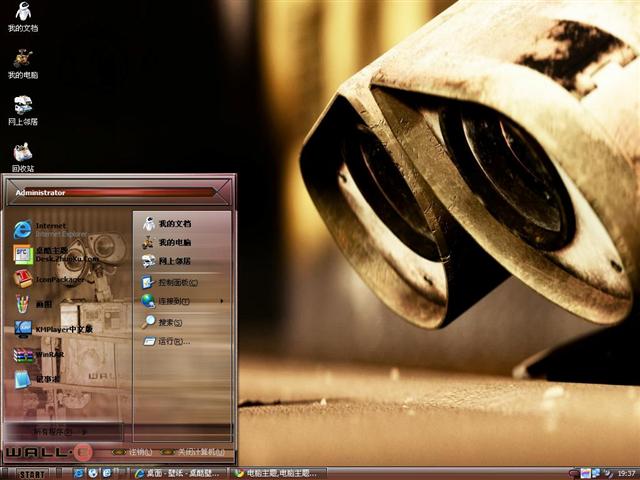Expand the 所有程序 all programs list

point(60,431)
